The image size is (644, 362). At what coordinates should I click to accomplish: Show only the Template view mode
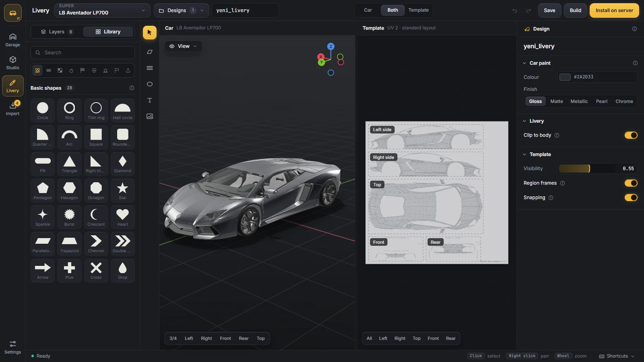419,10
